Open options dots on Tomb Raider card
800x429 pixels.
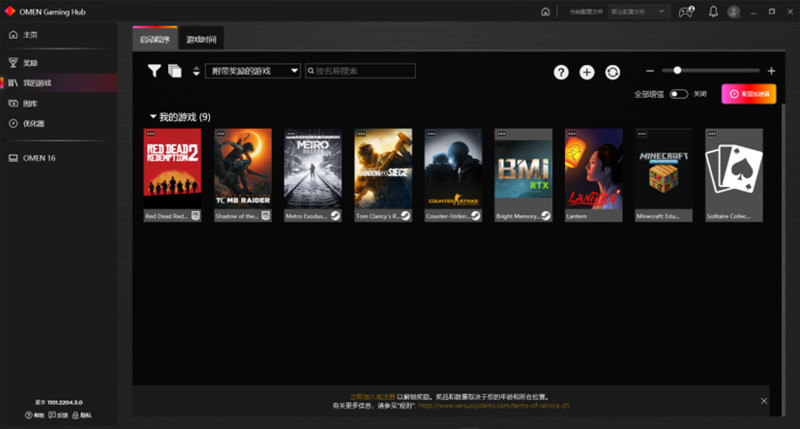[221, 134]
